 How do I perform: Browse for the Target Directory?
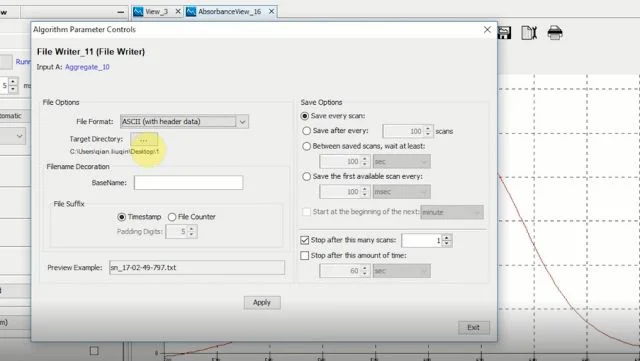[144, 140]
